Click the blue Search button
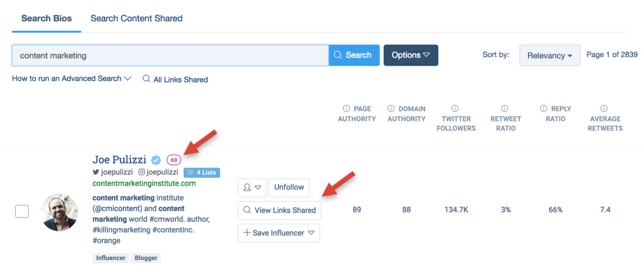The width and height of the screenshot is (644, 272). coord(354,55)
